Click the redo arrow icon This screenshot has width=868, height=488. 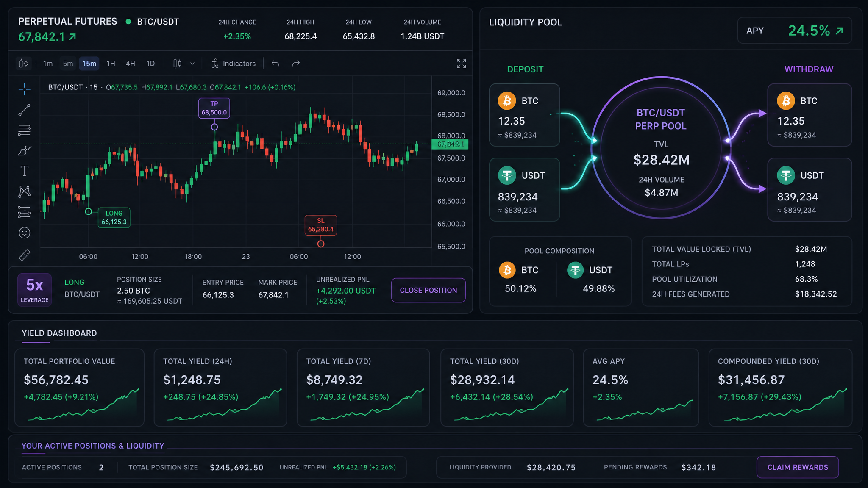click(296, 64)
